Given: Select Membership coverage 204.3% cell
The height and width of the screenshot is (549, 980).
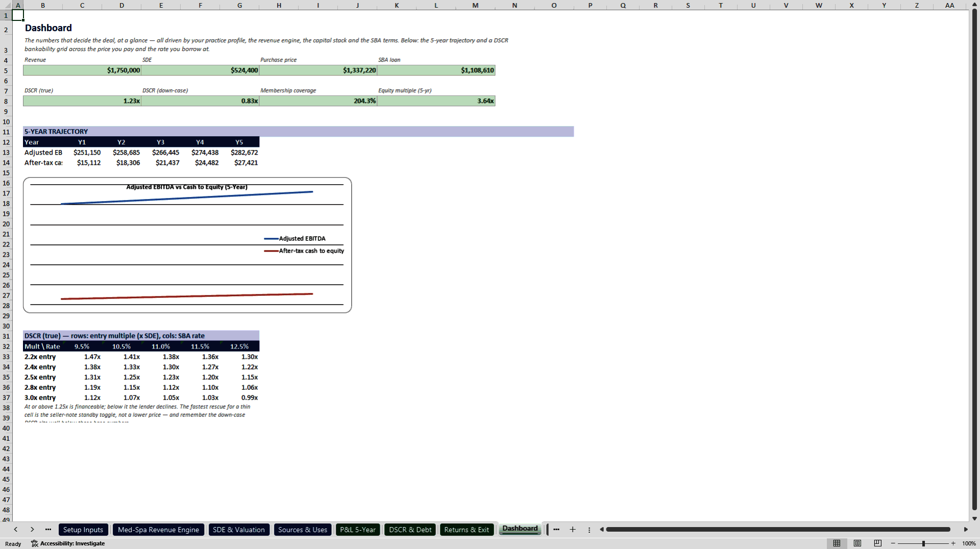Looking at the screenshot, I should click(x=318, y=101).
